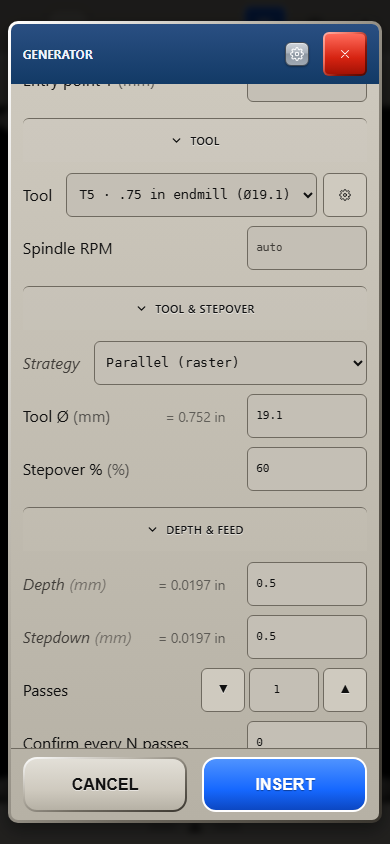Increase Passes with up arrow
This screenshot has width=390, height=844.
pyautogui.click(x=345, y=690)
